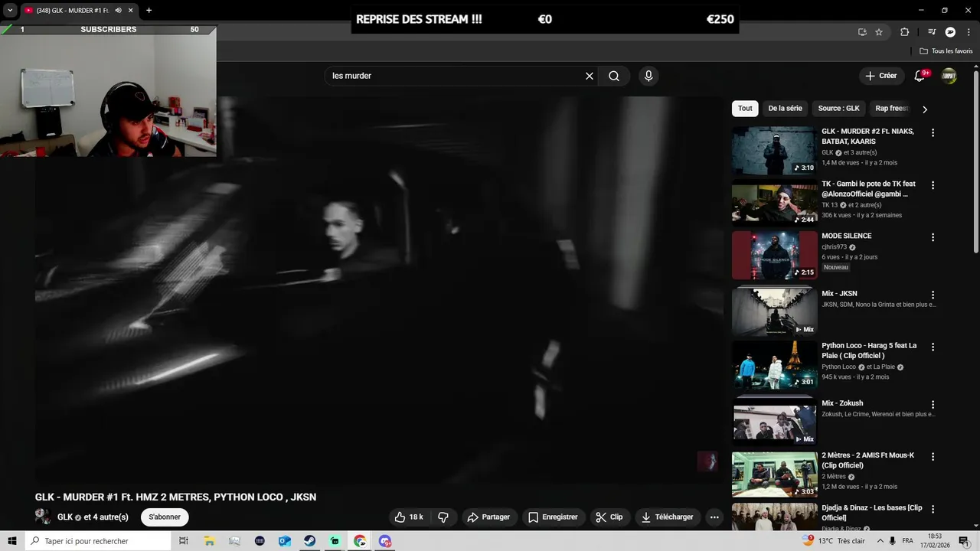
Task: Open options for MODE SILENCE video
Action: 933,237
